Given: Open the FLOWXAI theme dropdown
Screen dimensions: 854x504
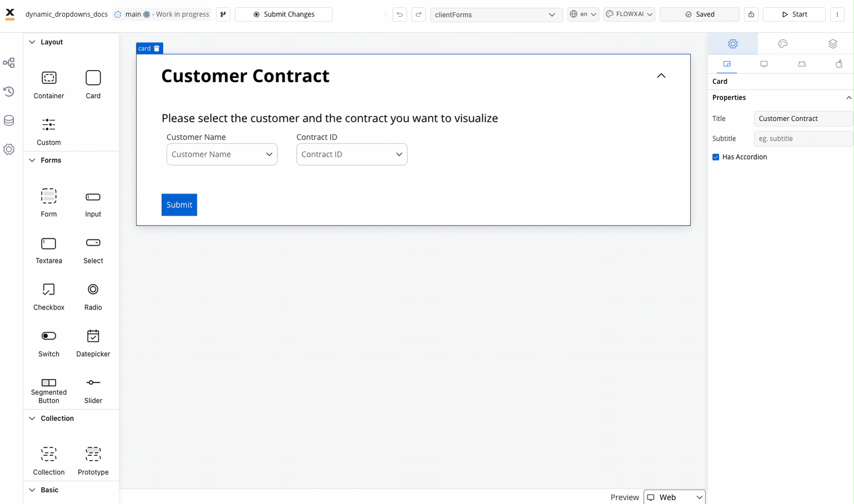Looking at the screenshot, I should click(x=629, y=14).
